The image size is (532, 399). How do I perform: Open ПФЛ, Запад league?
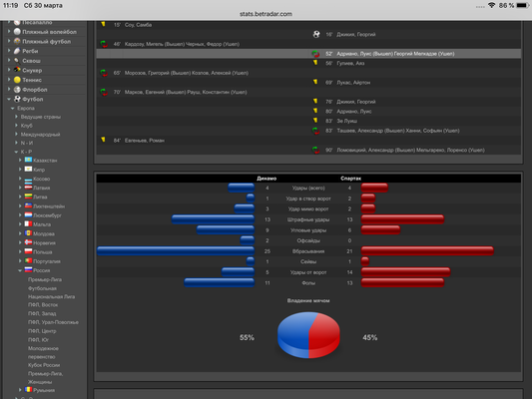pos(42,313)
